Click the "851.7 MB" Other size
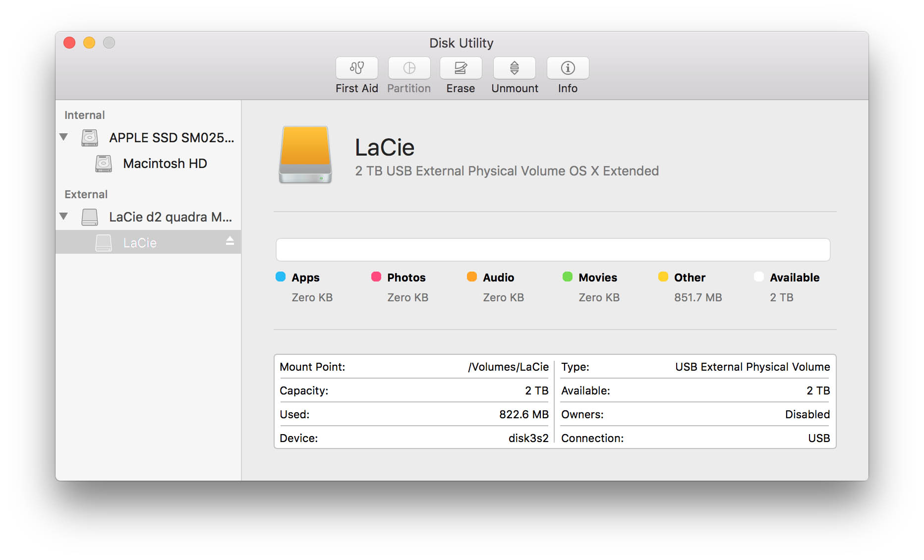This screenshot has height=560, width=924. click(x=698, y=298)
